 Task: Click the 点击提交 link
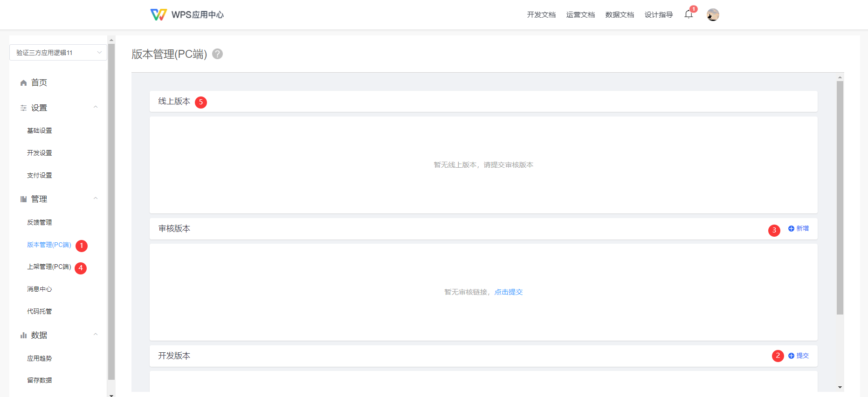click(x=509, y=292)
